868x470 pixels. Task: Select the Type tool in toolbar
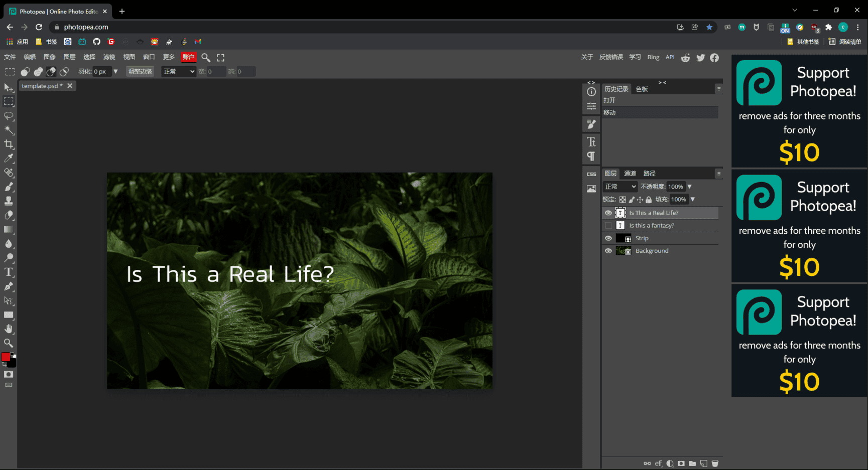click(9, 272)
